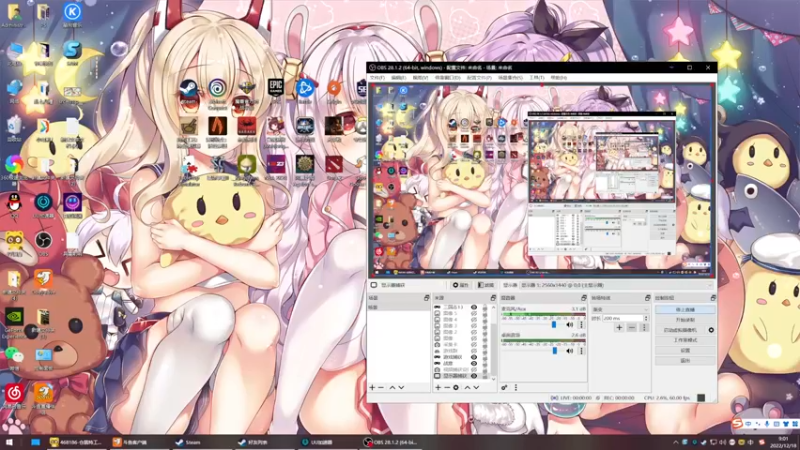The width and height of the screenshot is (800, 450).
Task: Click the 设置 settings button in controls
Action: [x=685, y=351]
